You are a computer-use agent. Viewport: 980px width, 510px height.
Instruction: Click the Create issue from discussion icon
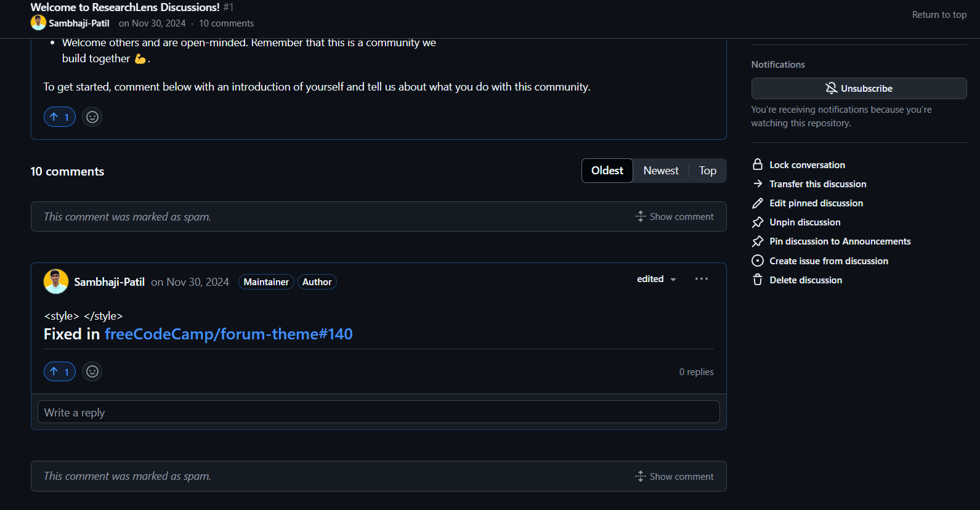pyautogui.click(x=758, y=261)
